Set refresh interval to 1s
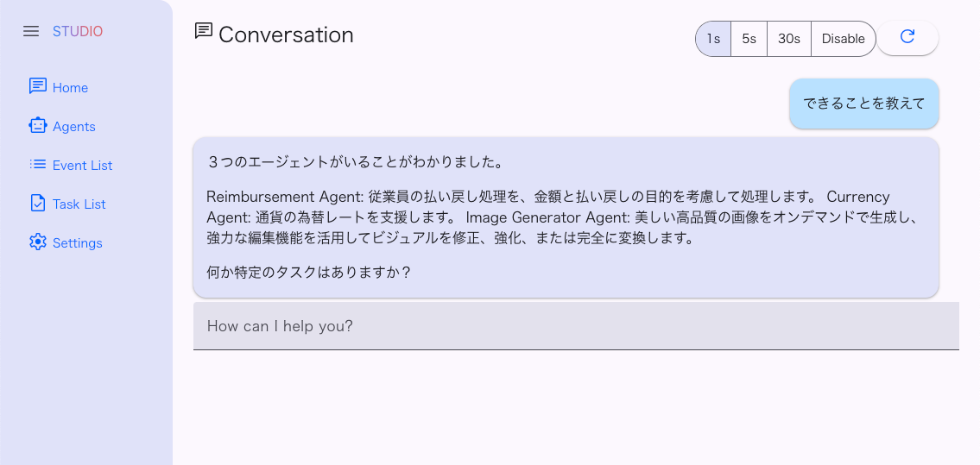The image size is (980, 465). (x=713, y=39)
